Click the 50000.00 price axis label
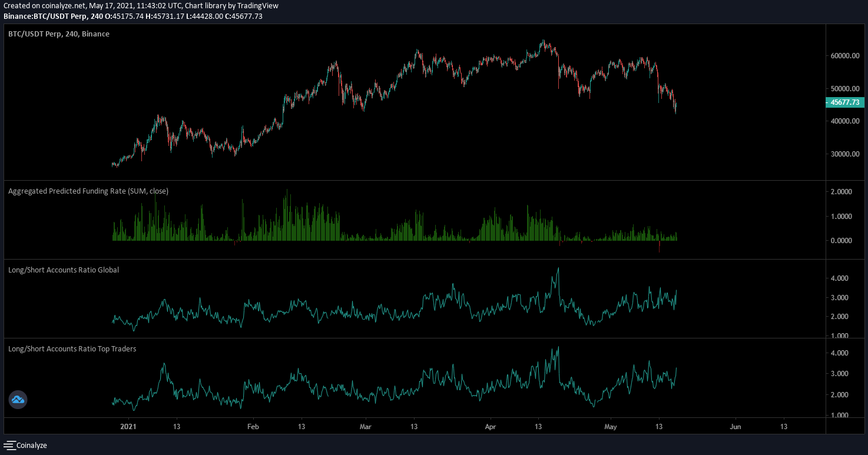Viewport: 868px width, 455px height. tap(845, 89)
